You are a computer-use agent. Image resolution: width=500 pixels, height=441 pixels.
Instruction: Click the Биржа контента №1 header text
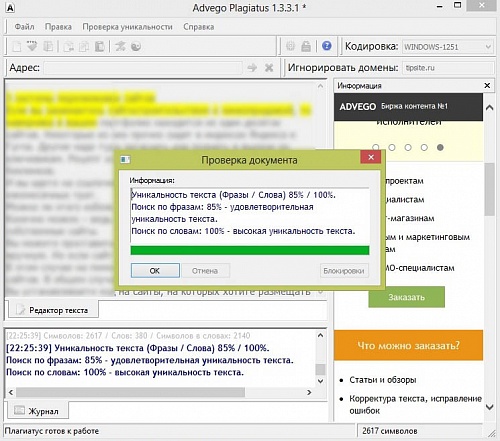coord(414,106)
